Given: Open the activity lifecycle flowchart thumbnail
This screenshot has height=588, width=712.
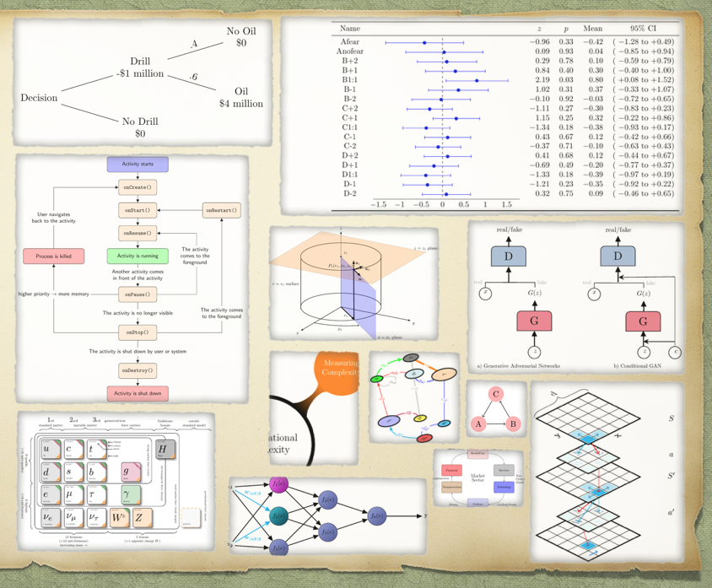Looking at the screenshot, I should coord(132,278).
